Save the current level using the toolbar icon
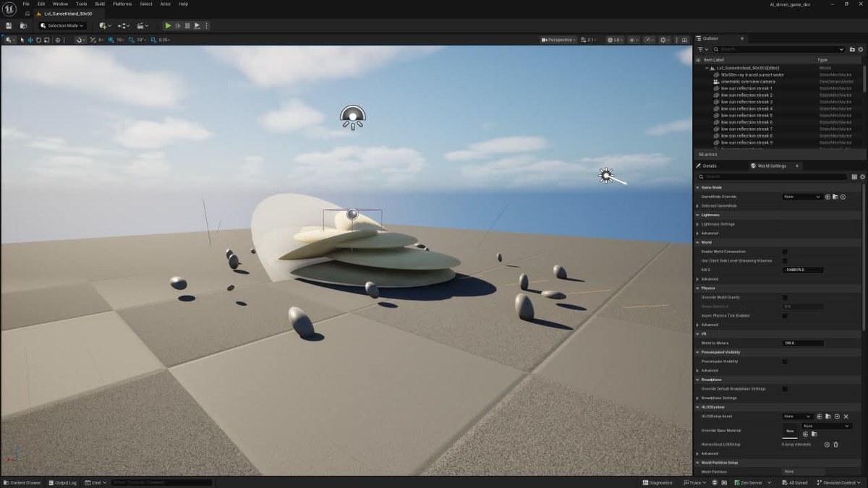 9,25
